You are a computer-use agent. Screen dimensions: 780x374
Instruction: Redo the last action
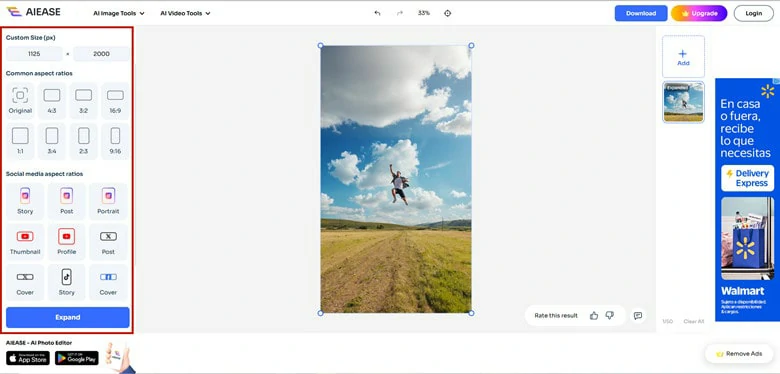(x=400, y=13)
